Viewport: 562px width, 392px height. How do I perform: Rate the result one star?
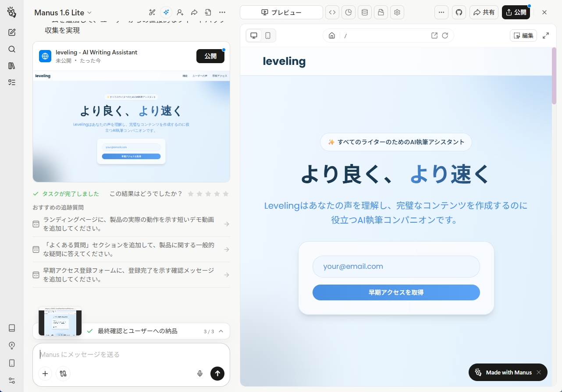point(191,194)
